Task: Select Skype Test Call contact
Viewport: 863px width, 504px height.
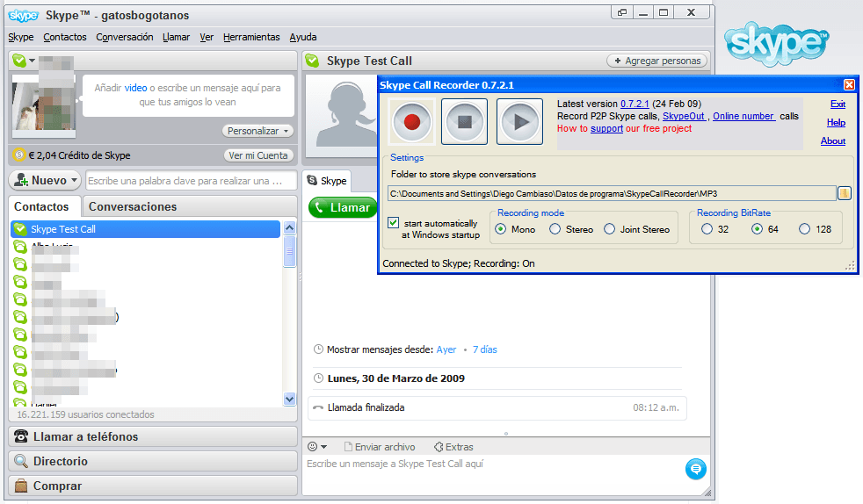Action: 145,229
